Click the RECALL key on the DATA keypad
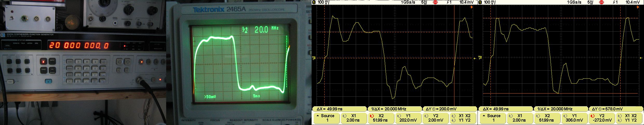 70,68
